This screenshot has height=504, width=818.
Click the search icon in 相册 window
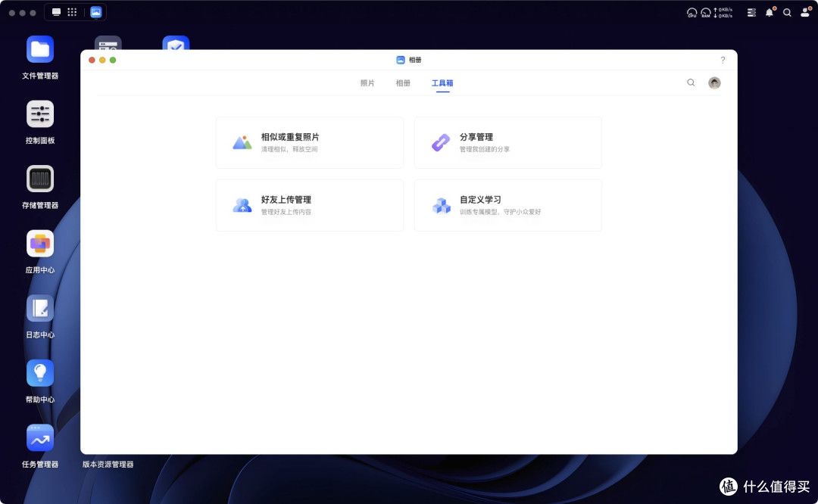[x=691, y=82]
